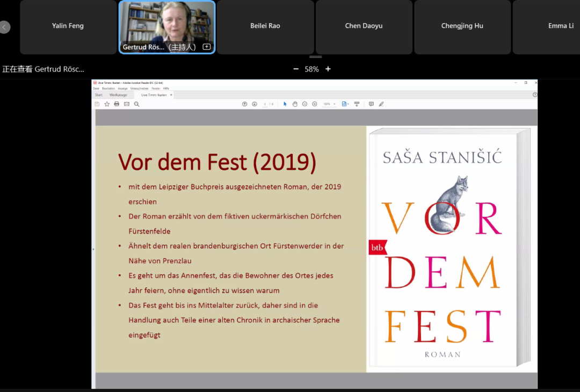The width and height of the screenshot is (580, 392).
Task: Close the Uwe Timm Ikarien tab
Action: pos(171,95)
